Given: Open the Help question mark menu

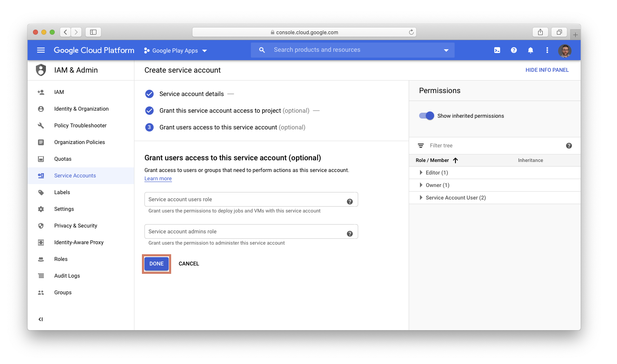Looking at the screenshot, I should pos(514,50).
